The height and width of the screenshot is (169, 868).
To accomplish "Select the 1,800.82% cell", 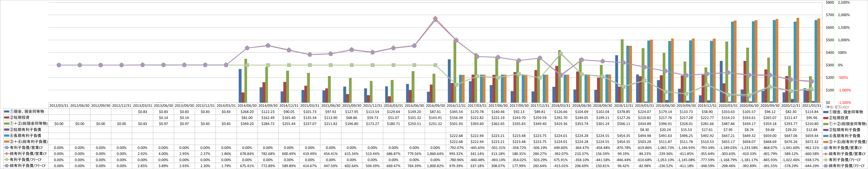I will tap(435, 166).
